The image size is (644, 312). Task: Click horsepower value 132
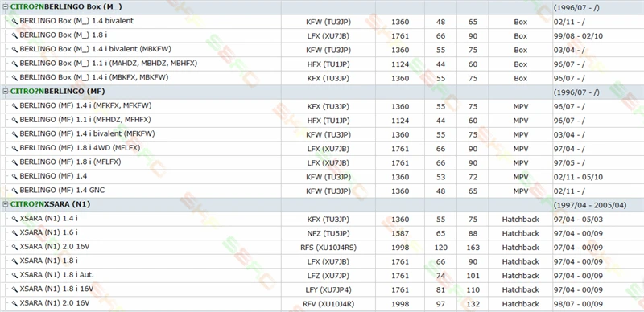click(x=473, y=304)
